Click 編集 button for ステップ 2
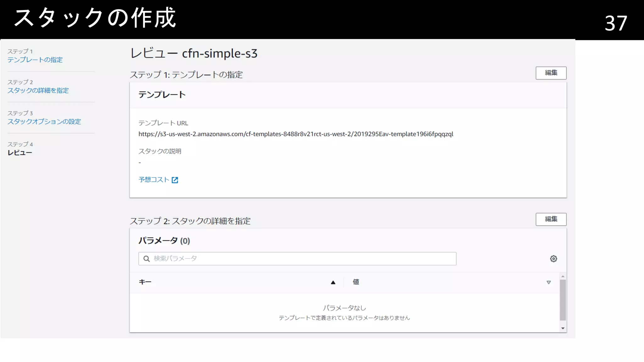This screenshot has height=362, width=644. [551, 219]
